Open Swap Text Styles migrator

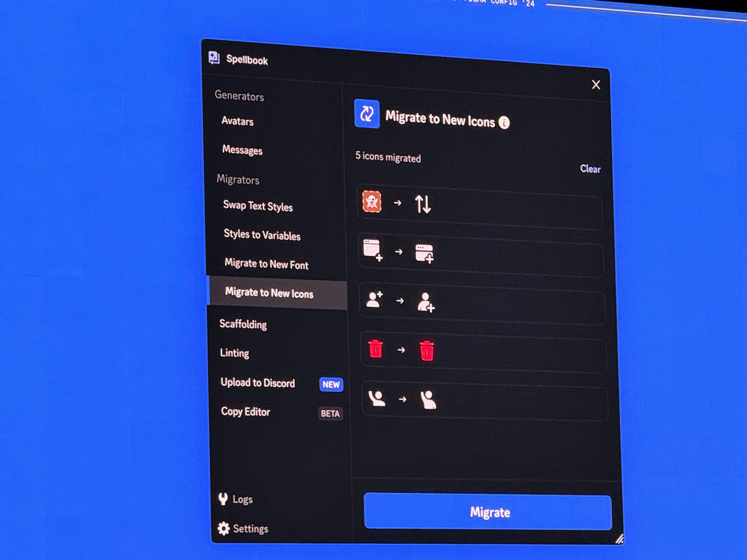pyautogui.click(x=258, y=206)
